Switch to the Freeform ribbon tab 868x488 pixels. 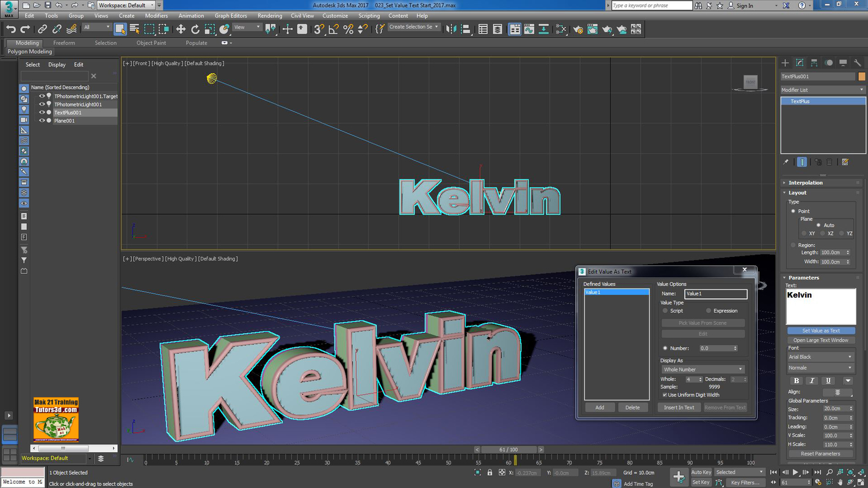(x=64, y=43)
